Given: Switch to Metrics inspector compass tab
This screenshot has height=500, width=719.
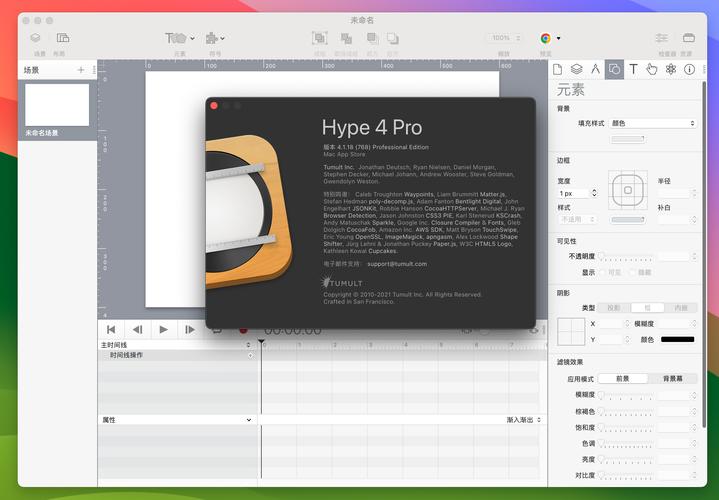Looking at the screenshot, I should 595,69.
